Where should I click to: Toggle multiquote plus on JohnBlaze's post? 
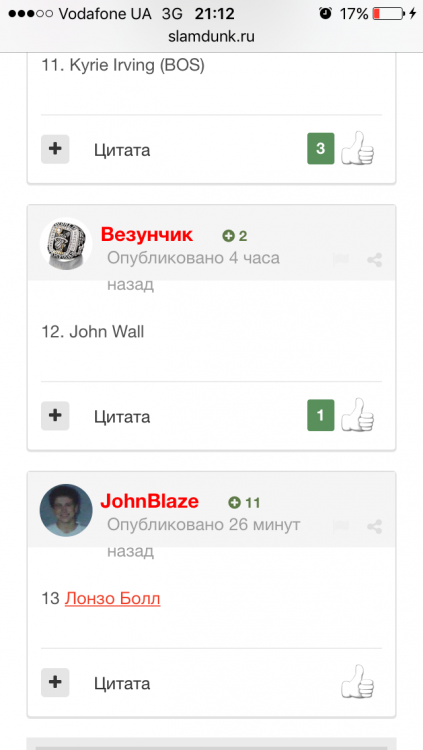[55, 682]
